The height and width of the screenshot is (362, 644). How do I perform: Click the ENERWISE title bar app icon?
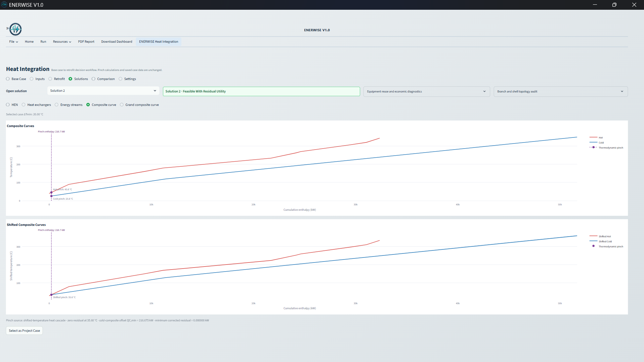[4, 5]
